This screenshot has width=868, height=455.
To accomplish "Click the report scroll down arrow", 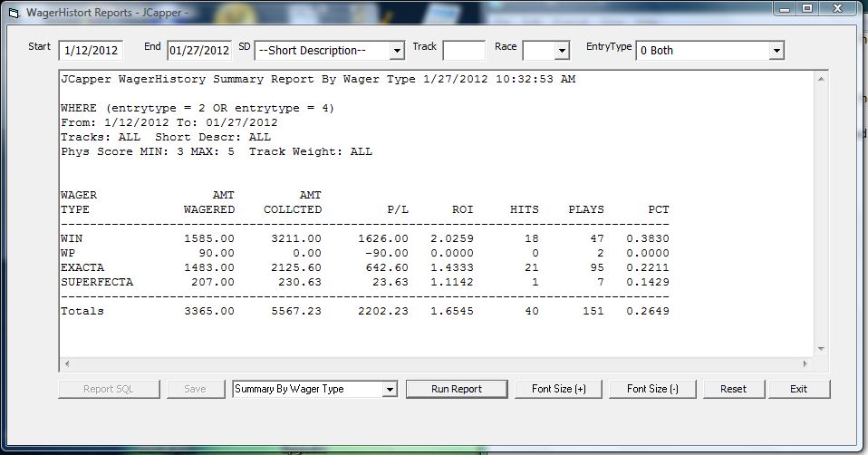I will click(x=821, y=349).
